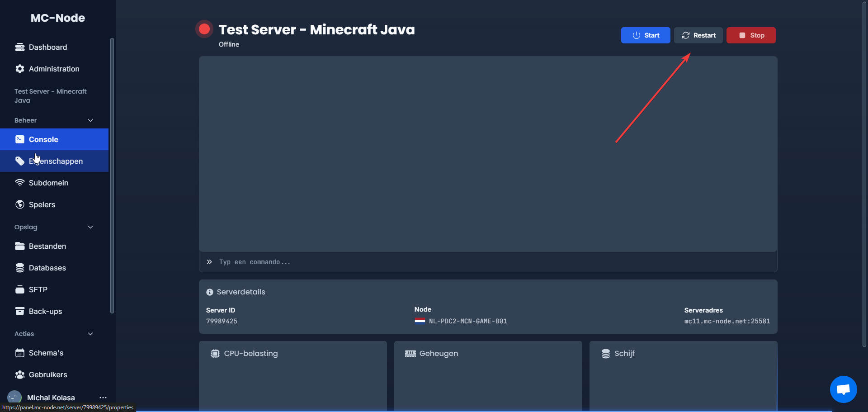Open the Subdomein page

coord(54,183)
